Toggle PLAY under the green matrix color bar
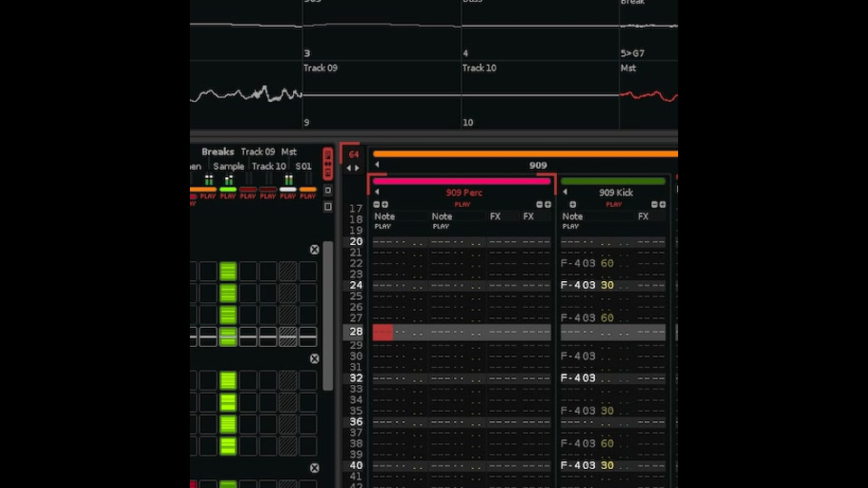The height and width of the screenshot is (488, 868). pyautogui.click(x=228, y=196)
